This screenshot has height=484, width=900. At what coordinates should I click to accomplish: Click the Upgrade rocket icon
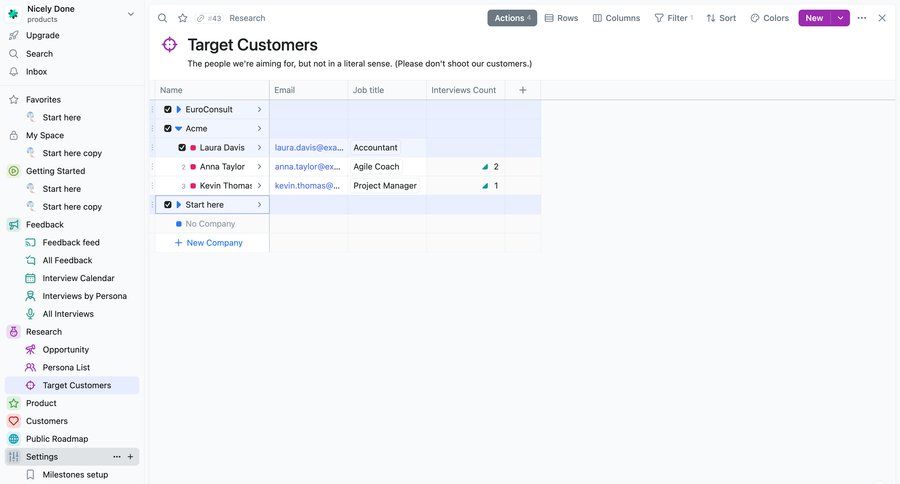point(14,36)
